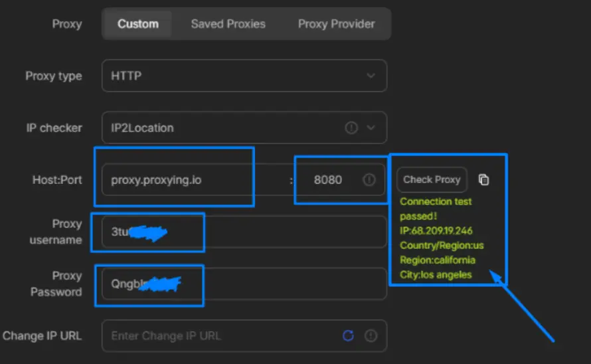Screen dimensions: 591x364
Task: Click the City:los angeles result line
Action: click(436, 275)
